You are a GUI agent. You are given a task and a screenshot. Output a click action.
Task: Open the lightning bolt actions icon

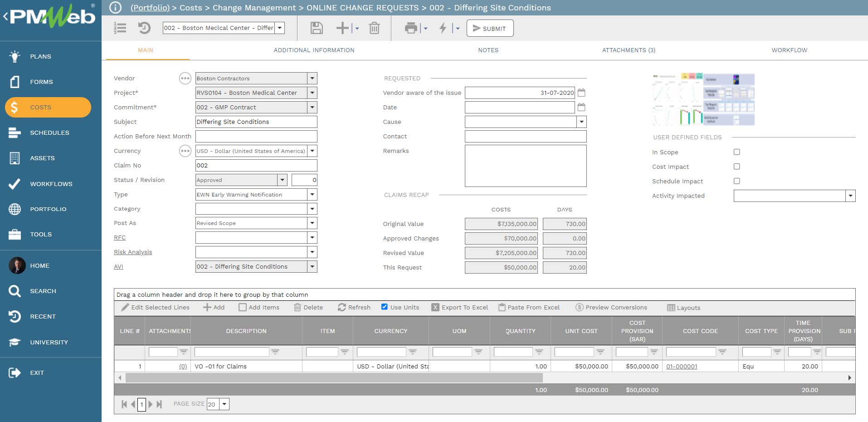pos(443,28)
